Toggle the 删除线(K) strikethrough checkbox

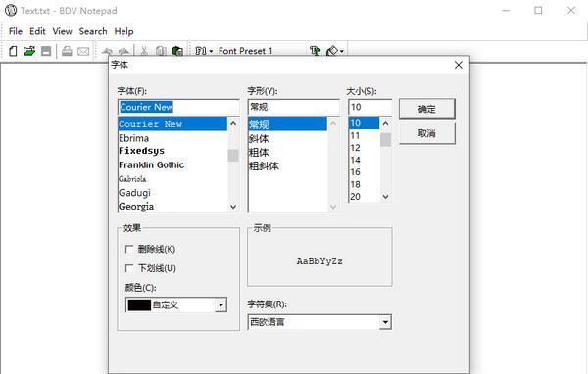coord(129,249)
